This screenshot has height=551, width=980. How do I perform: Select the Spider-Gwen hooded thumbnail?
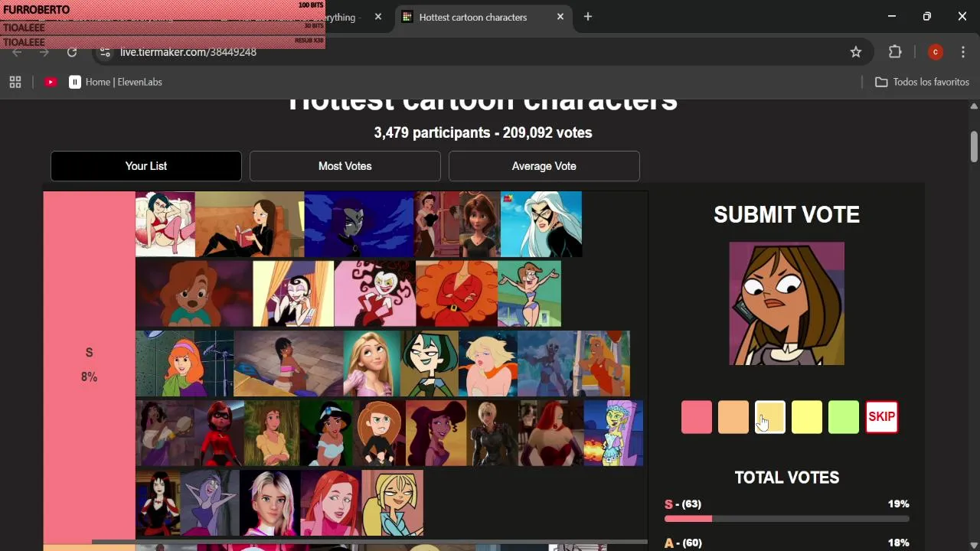tap(269, 503)
